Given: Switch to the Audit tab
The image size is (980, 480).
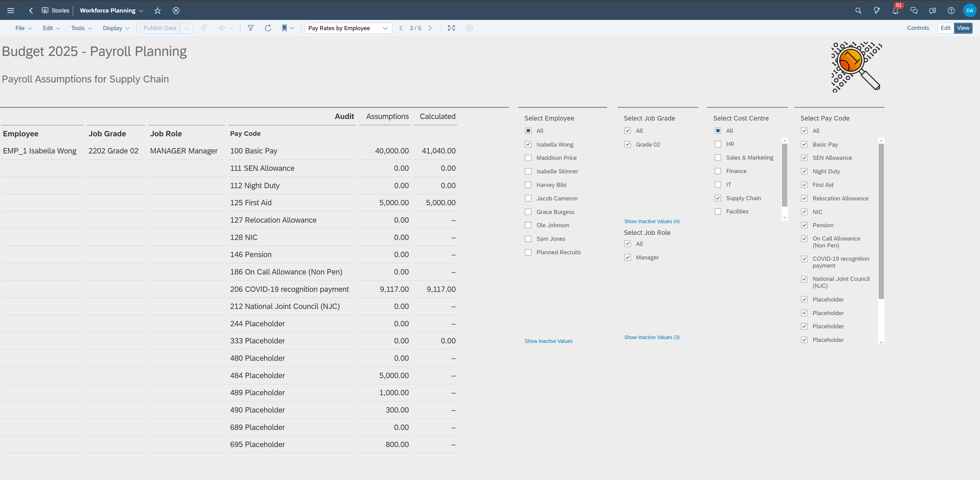Looking at the screenshot, I should [344, 116].
